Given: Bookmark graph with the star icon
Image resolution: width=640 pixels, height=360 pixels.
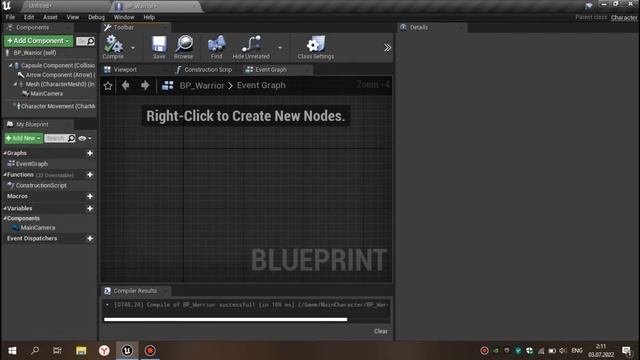Looking at the screenshot, I should click(108, 86).
